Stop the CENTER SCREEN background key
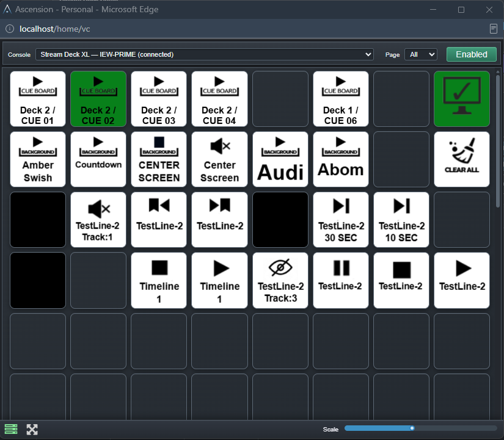Image resolution: width=504 pixels, height=440 pixels. (x=159, y=159)
